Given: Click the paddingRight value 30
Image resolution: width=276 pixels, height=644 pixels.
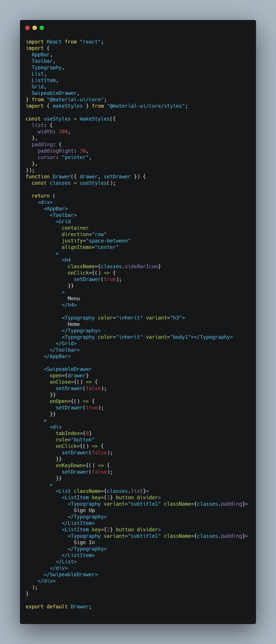Looking at the screenshot, I should point(83,151).
